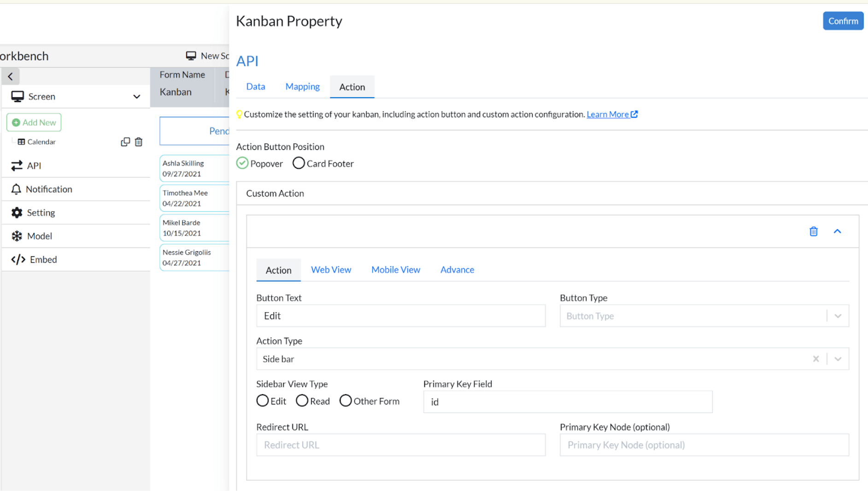
Task: Delete the custom action via trash icon
Action: [814, 231]
